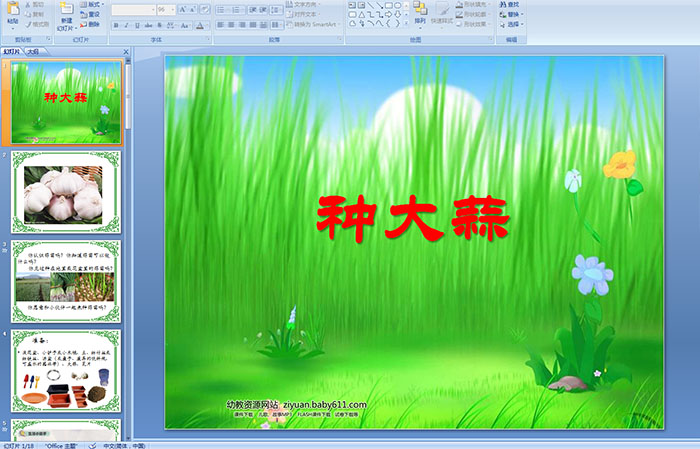Open the Line Spacing dropdown
The image size is (700, 449).
[276, 10]
